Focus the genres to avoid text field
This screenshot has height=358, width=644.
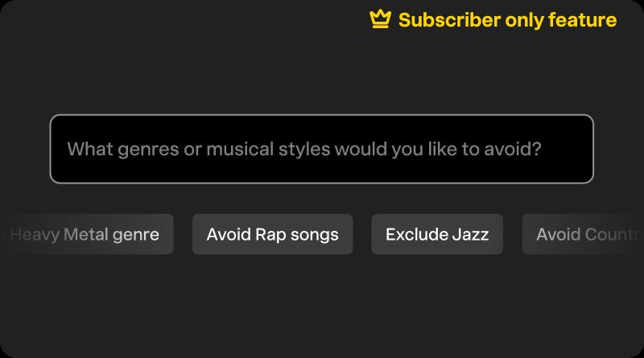pos(321,149)
